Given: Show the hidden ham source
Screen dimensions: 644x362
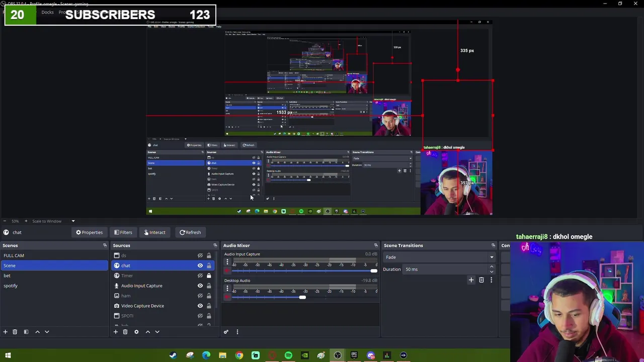Looking at the screenshot, I should click(x=200, y=296).
